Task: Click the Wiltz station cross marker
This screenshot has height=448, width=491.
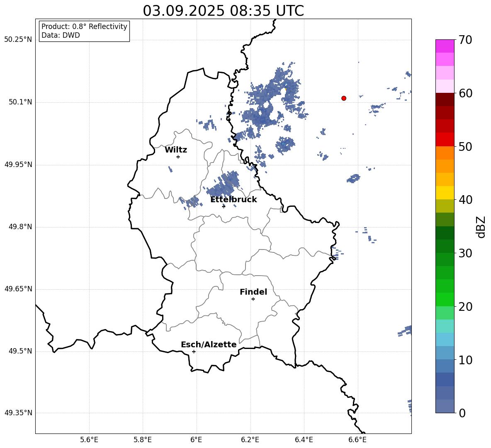Action: point(178,157)
